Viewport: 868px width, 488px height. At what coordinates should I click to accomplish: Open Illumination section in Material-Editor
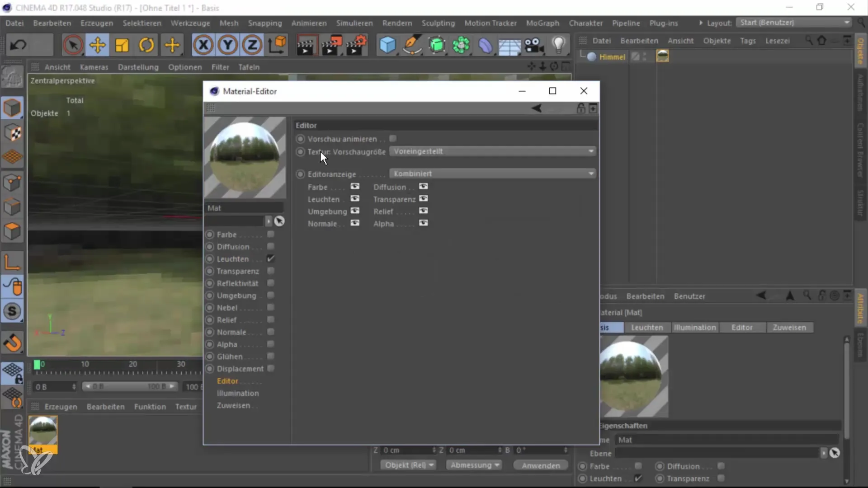[x=238, y=393]
